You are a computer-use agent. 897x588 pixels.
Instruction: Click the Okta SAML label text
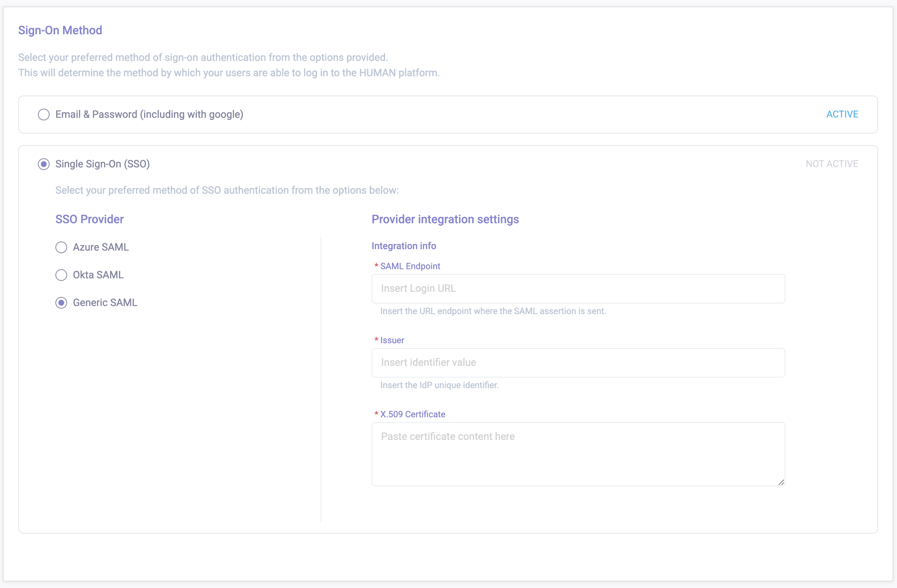(x=98, y=275)
